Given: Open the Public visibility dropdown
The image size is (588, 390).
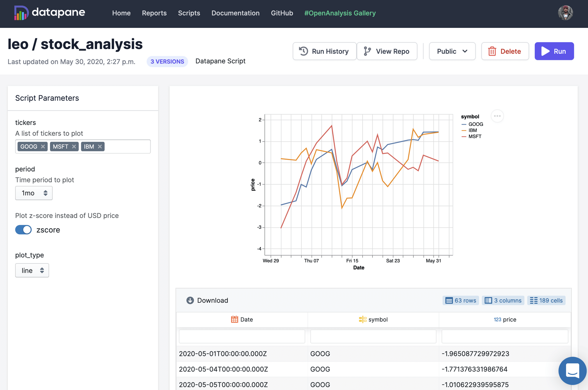Looking at the screenshot, I should point(452,51).
